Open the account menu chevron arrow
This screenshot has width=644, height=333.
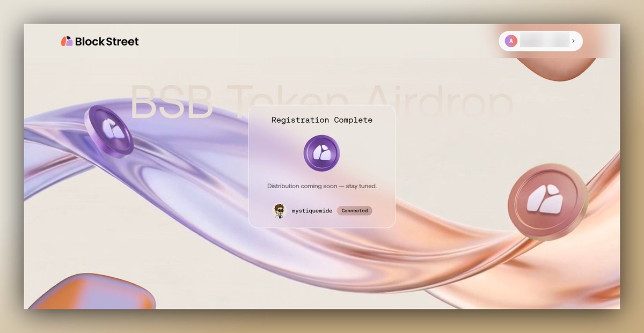coord(574,41)
